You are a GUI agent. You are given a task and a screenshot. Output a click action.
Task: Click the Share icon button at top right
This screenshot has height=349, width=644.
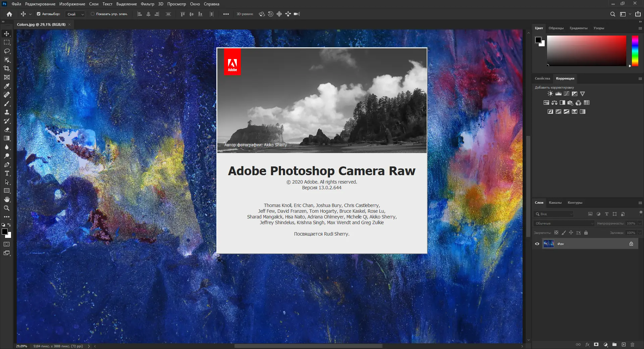638,14
